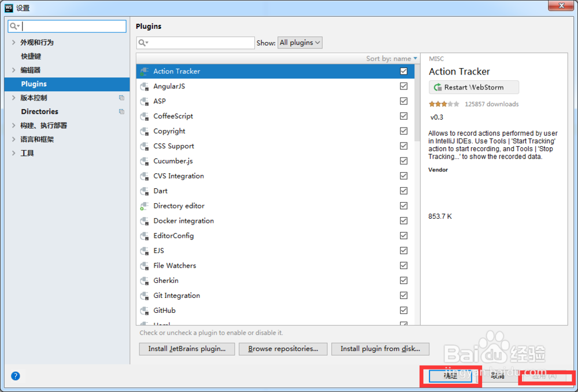
Task: Expand the 版本控制 settings group
Action: [x=14, y=98]
